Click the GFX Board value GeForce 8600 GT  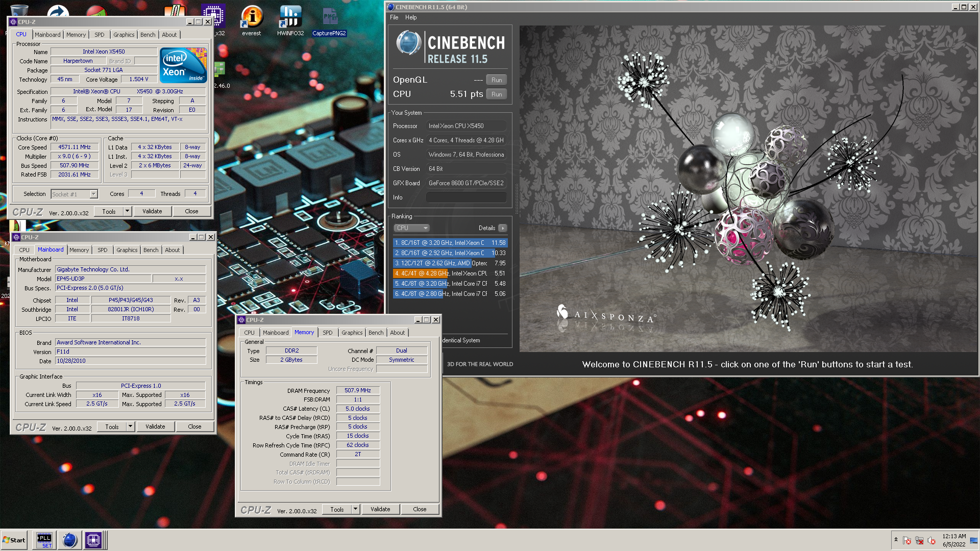point(467,183)
